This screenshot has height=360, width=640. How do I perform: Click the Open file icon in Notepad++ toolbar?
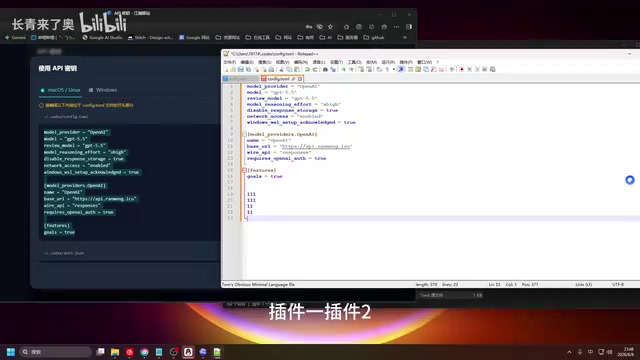[233, 69]
